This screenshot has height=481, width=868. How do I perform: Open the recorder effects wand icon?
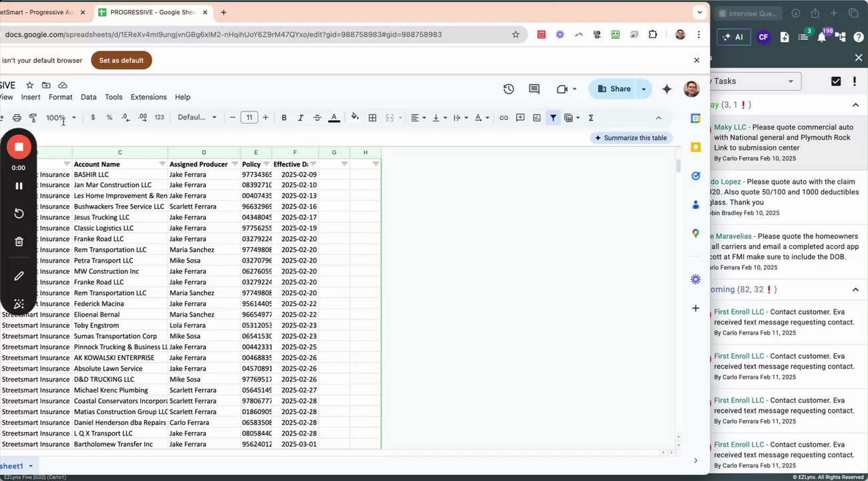click(19, 304)
